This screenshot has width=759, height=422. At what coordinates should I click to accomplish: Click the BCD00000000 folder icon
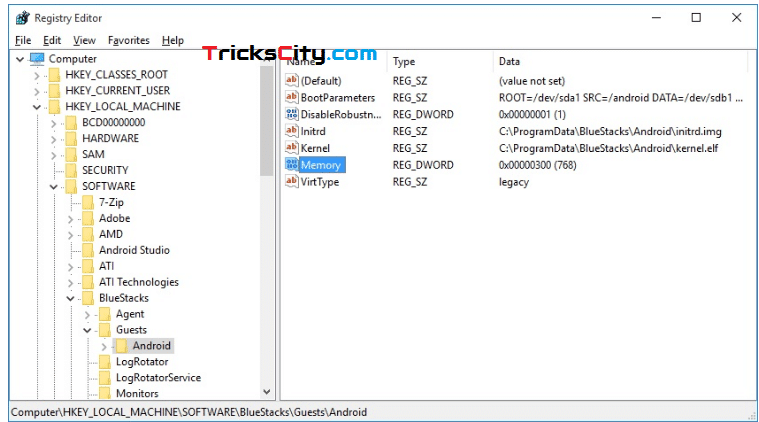[x=72, y=122]
